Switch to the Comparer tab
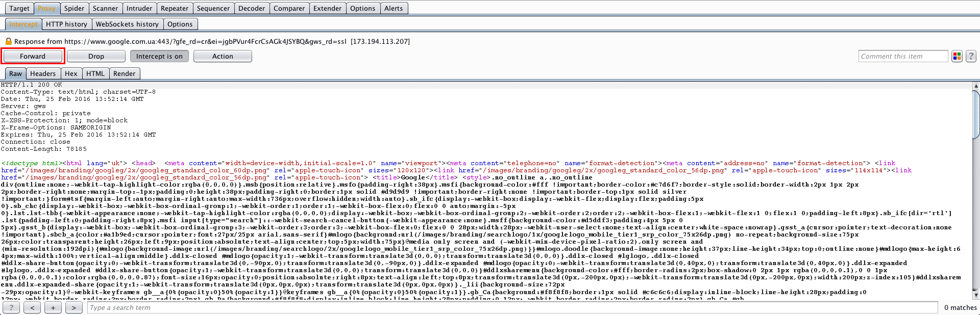980x315 pixels. point(289,8)
